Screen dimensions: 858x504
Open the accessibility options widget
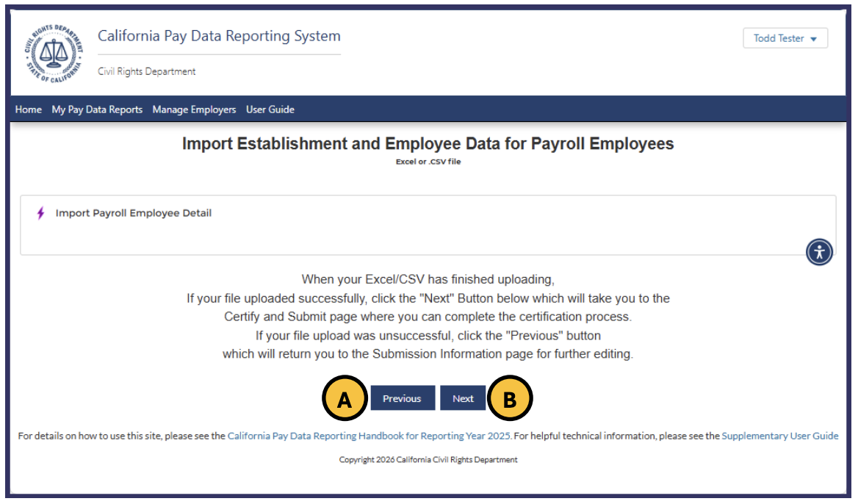[819, 252]
